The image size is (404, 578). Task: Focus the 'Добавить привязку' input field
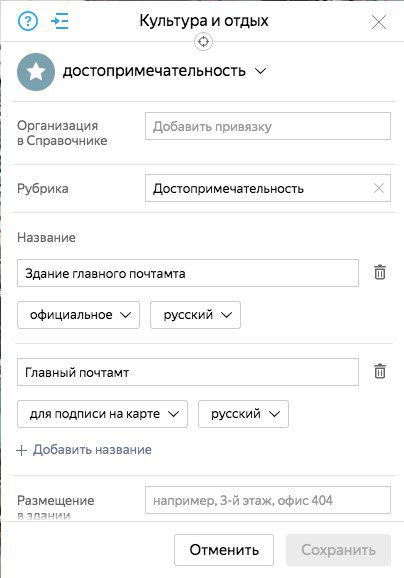pos(268,126)
